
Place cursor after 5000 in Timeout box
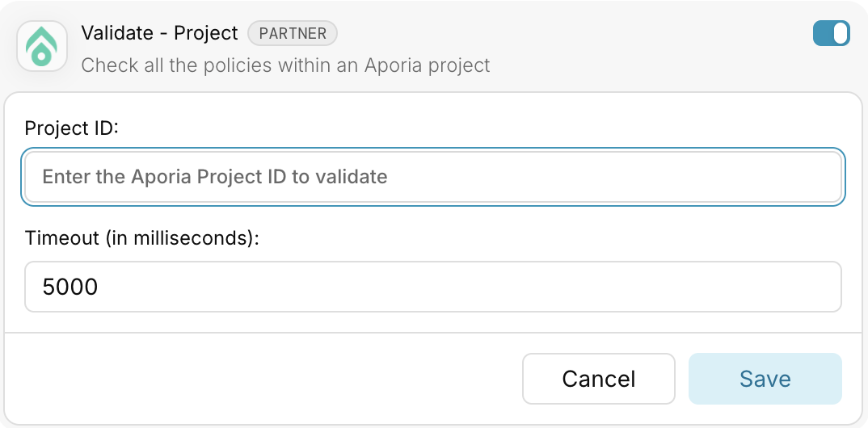(99, 287)
